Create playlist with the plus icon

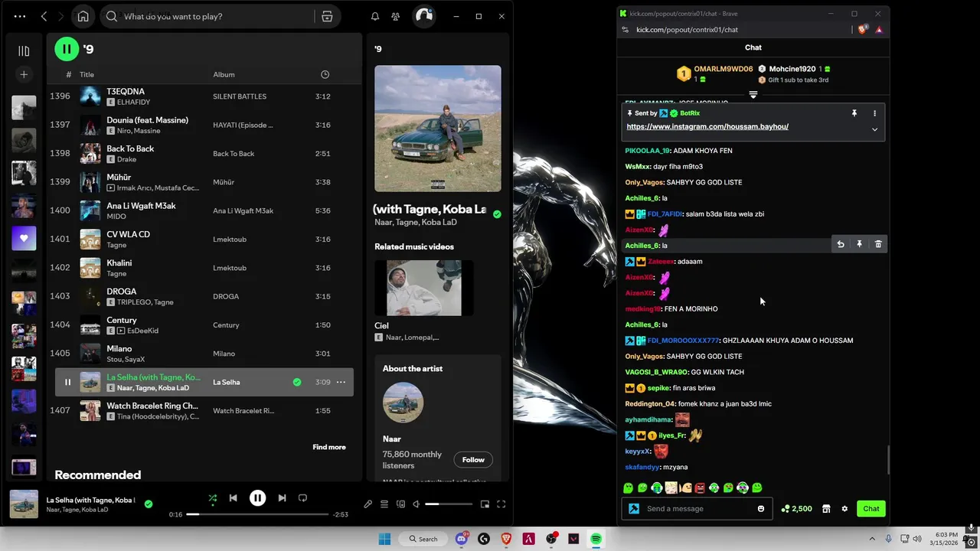click(24, 74)
